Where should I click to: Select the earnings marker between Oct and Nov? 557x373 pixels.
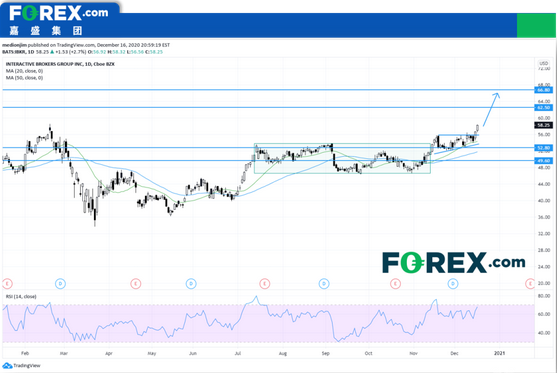pos(395,283)
